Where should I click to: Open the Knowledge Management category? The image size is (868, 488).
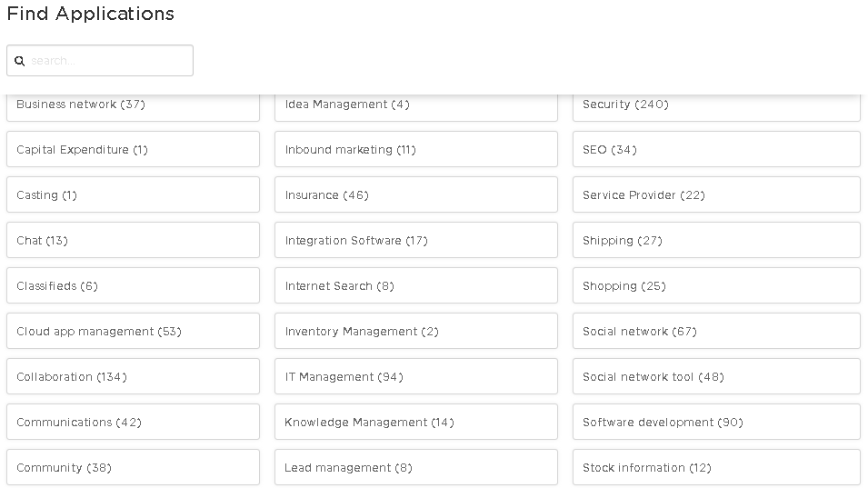[x=415, y=423]
